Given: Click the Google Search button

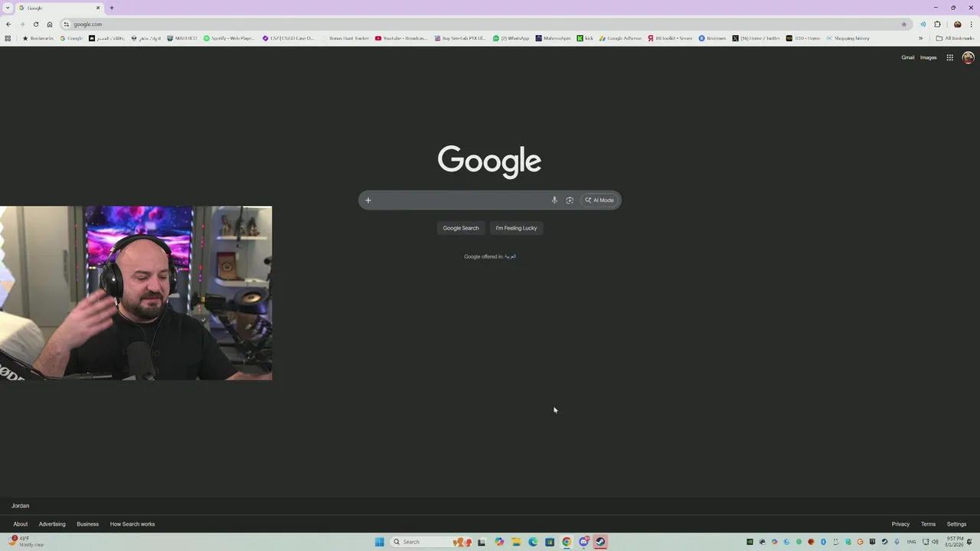Looking at the screenshot, I should tap(461, 228).
